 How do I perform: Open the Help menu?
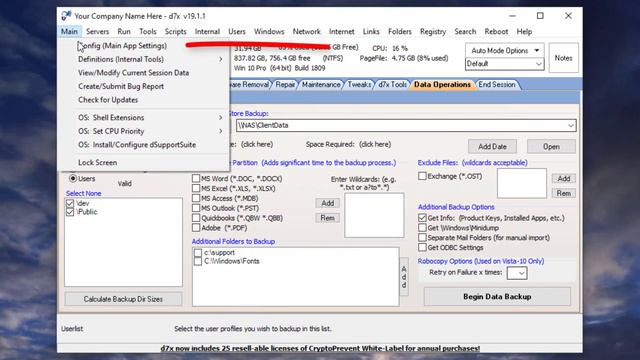(524, 31)
